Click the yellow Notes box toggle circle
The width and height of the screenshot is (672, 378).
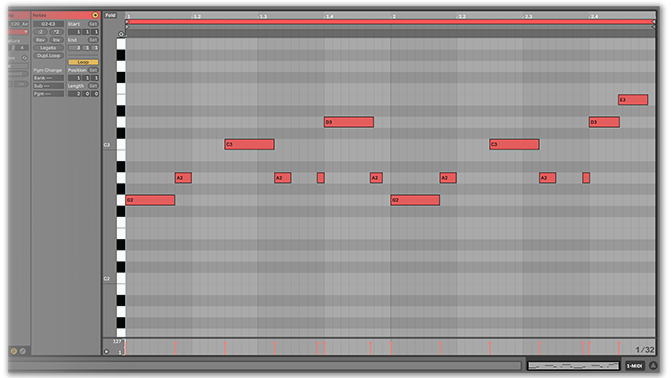pos(95,15)
